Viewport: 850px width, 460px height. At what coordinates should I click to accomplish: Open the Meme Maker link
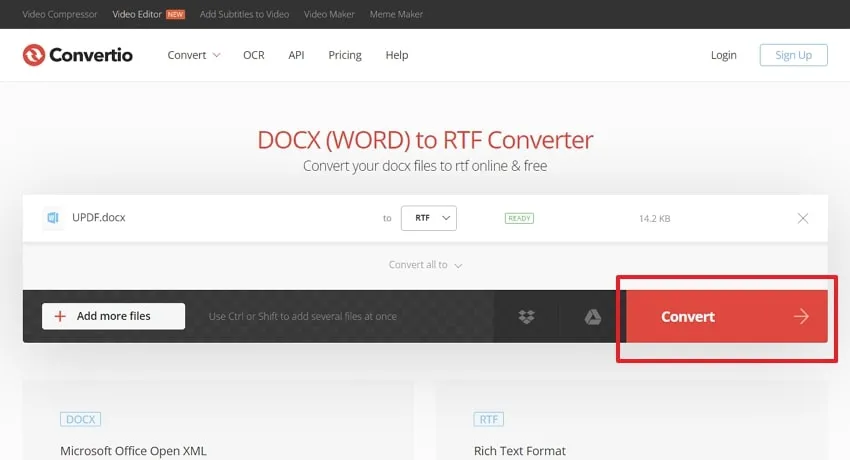coord(396,14)
